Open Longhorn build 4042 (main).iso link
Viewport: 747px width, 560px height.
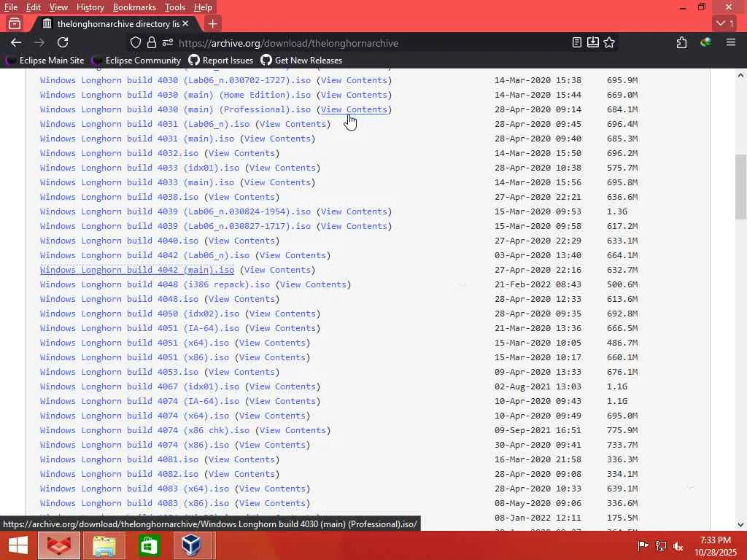pos(137,270)
